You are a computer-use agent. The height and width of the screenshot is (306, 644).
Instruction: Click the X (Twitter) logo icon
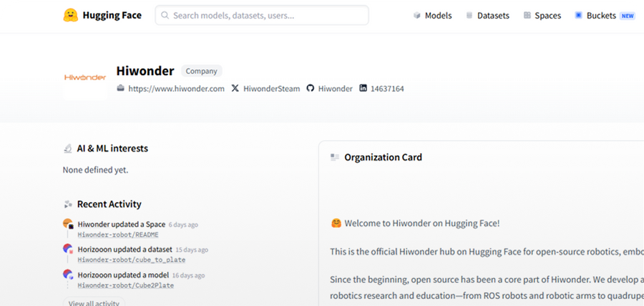(235, 88)
